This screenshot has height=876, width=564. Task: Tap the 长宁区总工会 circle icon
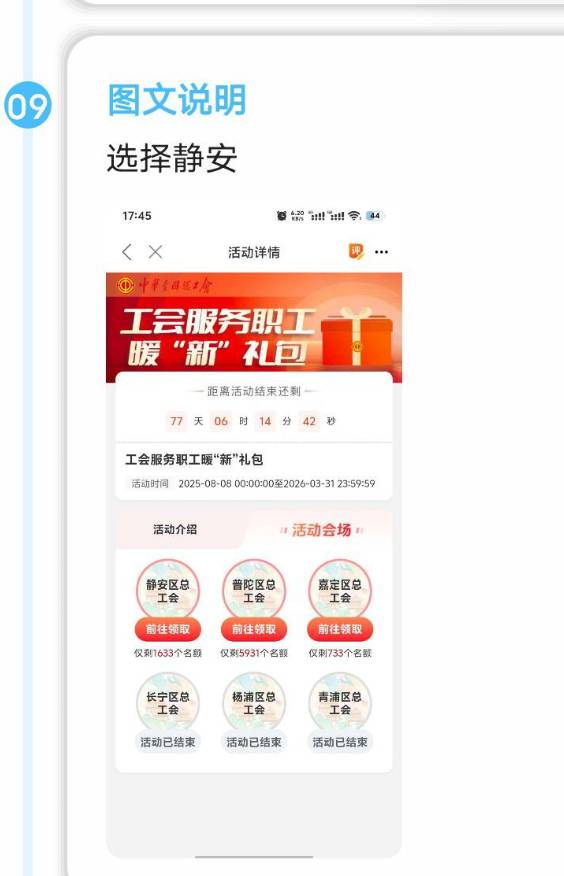point(168,703)
